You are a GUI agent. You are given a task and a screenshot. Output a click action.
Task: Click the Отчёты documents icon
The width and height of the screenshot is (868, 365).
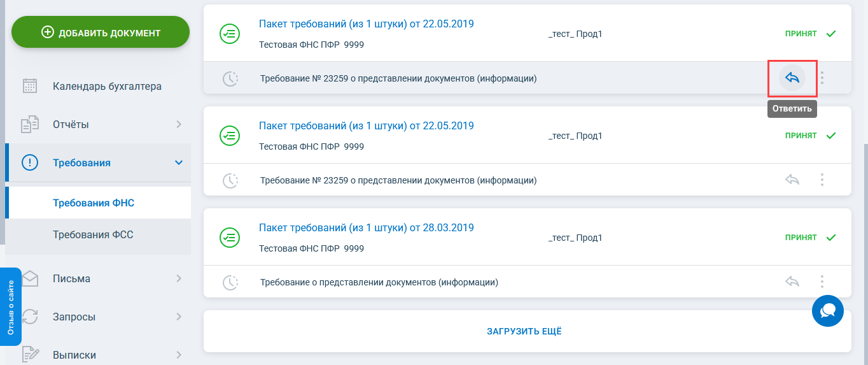(x=30, y=125)
